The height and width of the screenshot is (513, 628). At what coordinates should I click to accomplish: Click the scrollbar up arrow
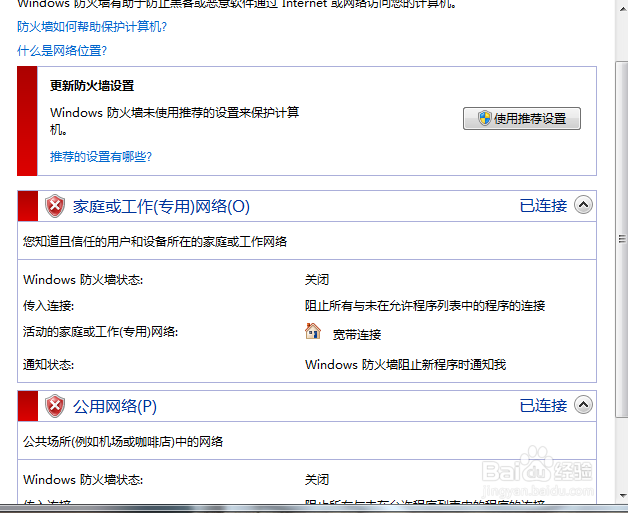(x=622, y=9)
